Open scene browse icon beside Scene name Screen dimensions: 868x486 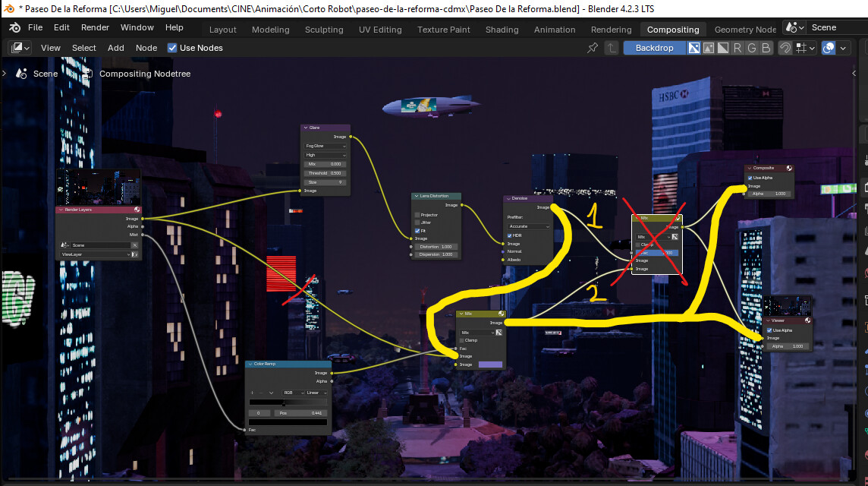point(794,27)
